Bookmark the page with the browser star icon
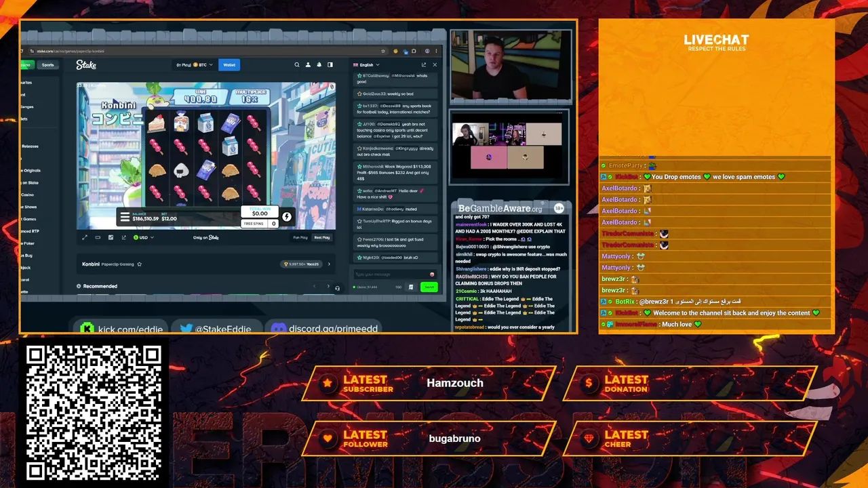Screen dimensions: 868x488 pos(383,51)
